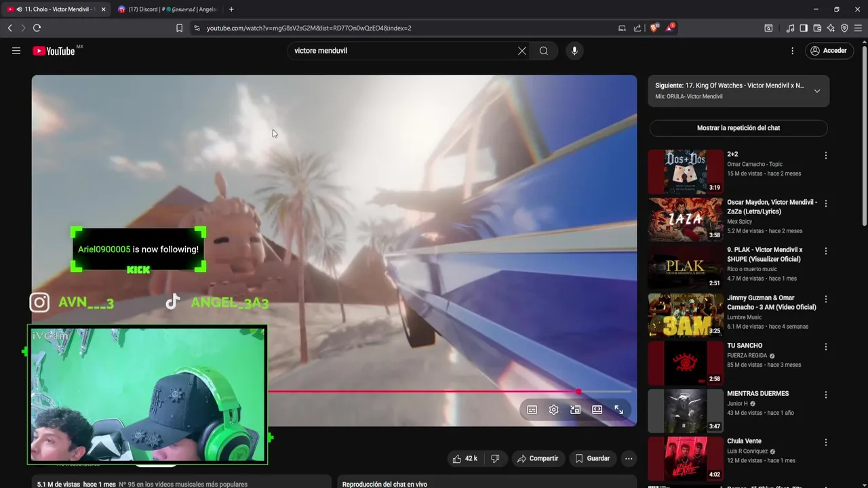
Task: Clear the search box with X
Action: click(x=522, y=51)
